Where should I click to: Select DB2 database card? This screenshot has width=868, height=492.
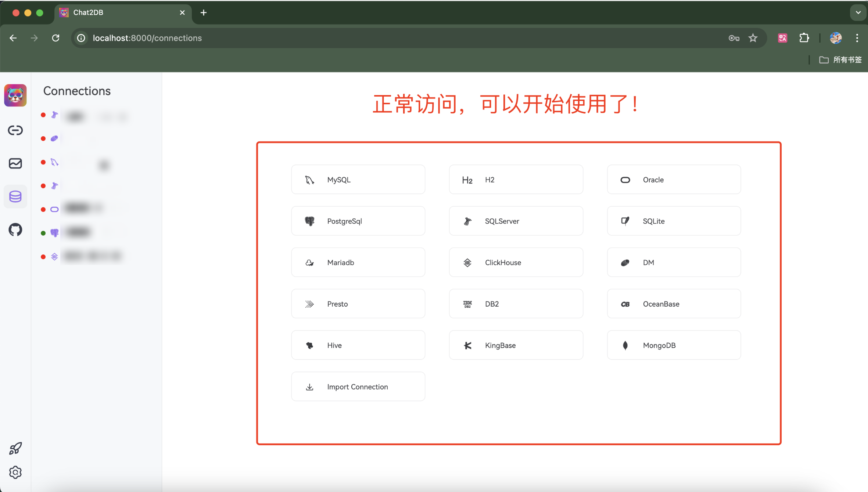[516, 304]
